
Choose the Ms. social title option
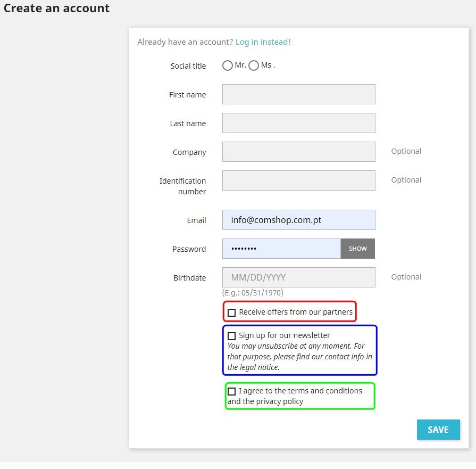point(254,65)
